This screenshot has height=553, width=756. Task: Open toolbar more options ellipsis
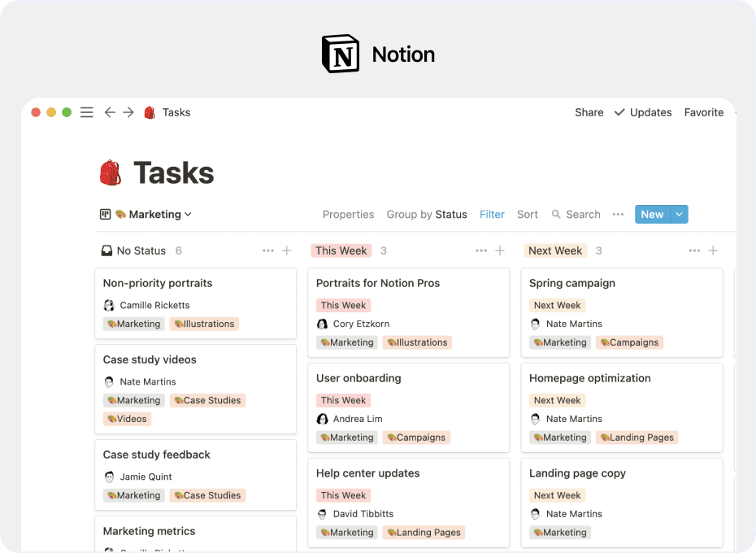(618, 214)
